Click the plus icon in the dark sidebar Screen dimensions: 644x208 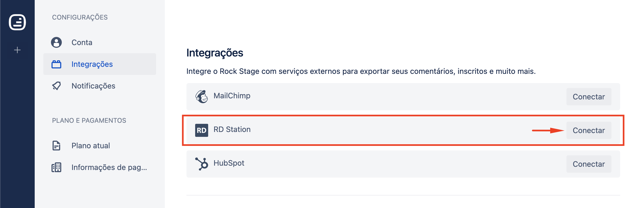click(17, 50)
